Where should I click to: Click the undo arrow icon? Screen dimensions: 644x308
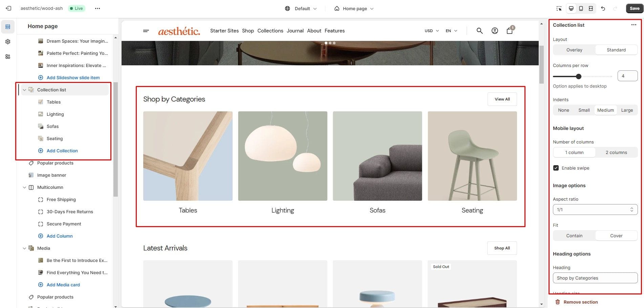point(603,8)
